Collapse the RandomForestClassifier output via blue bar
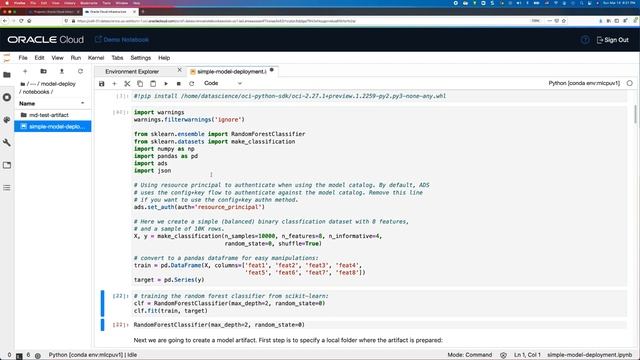640x360 pixels. pos(102,325)
